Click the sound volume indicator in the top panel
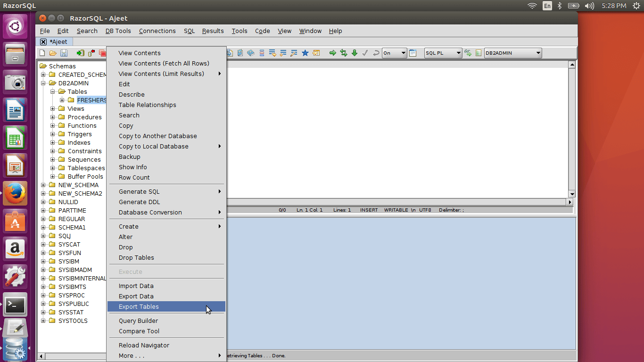The width and height of the screenshot is (644, 362). pyautogui.click(x=589, y=6)
